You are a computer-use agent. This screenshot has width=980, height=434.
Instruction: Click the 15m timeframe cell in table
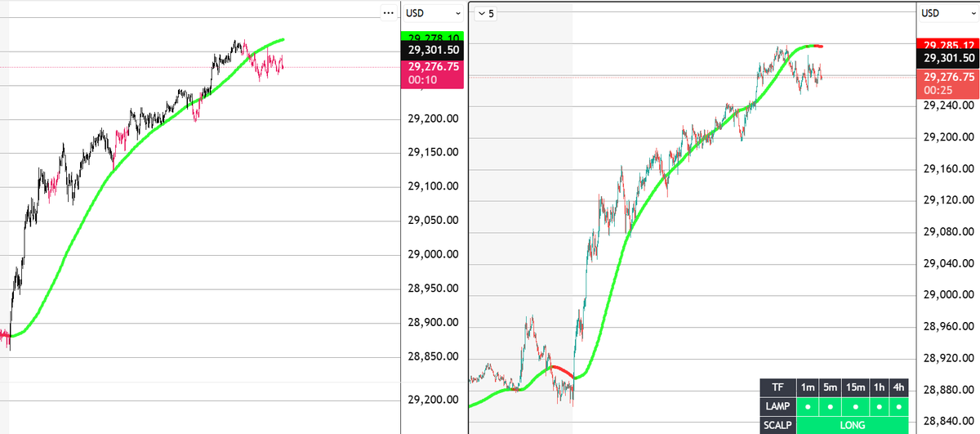[857, 387]
